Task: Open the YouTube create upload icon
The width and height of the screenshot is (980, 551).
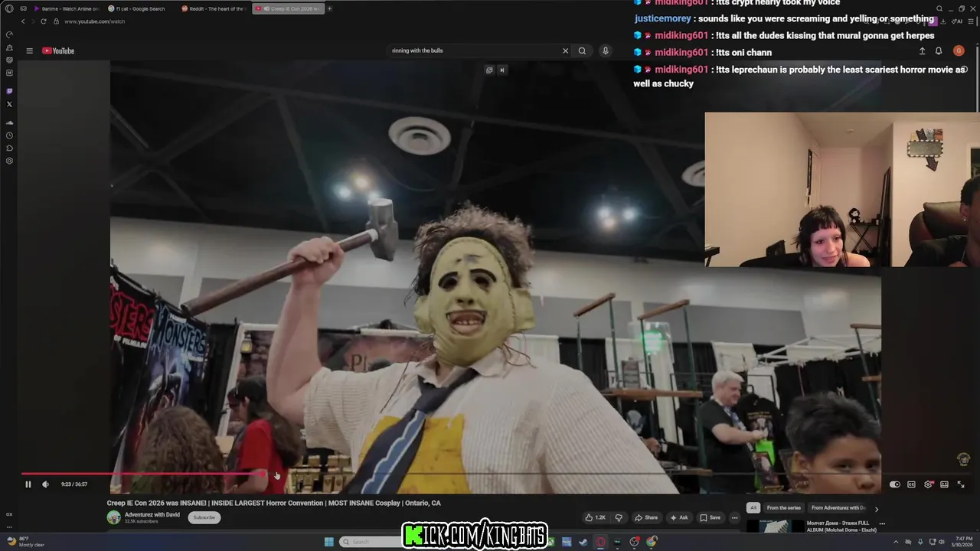Action: click(x=922, y=51)
